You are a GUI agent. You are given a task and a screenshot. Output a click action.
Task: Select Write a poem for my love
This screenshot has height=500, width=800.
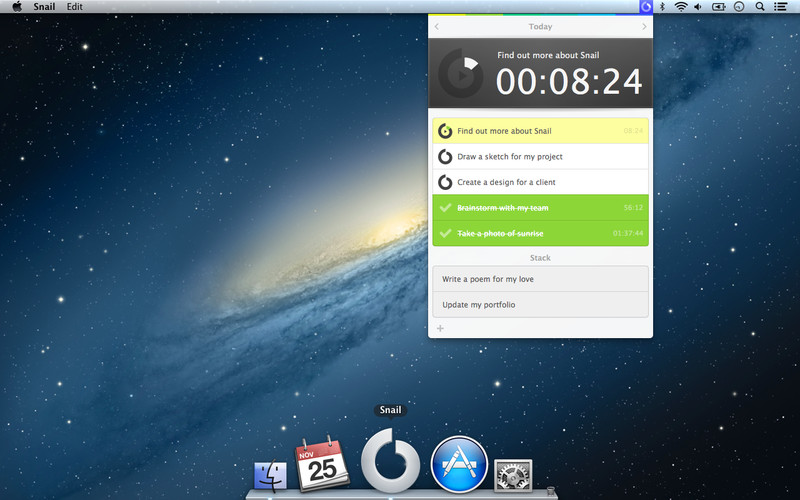click(540, 279)
